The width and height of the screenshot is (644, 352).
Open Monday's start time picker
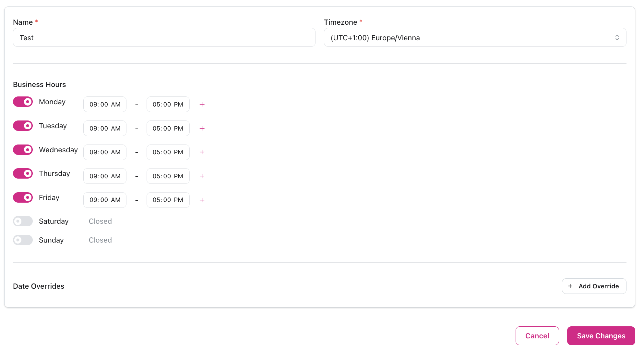(x=105, y=104)
